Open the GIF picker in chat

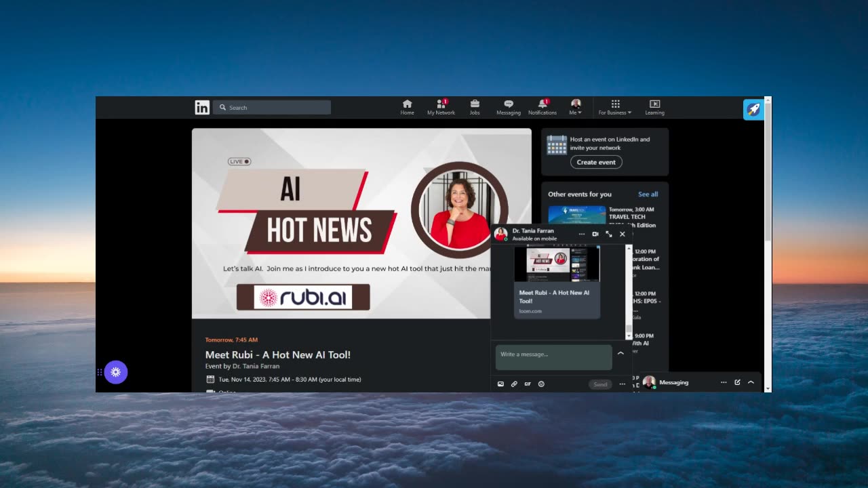528,384
